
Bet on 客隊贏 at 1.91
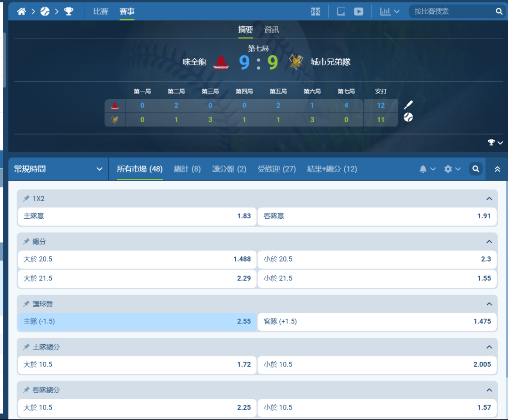point(377,216)
